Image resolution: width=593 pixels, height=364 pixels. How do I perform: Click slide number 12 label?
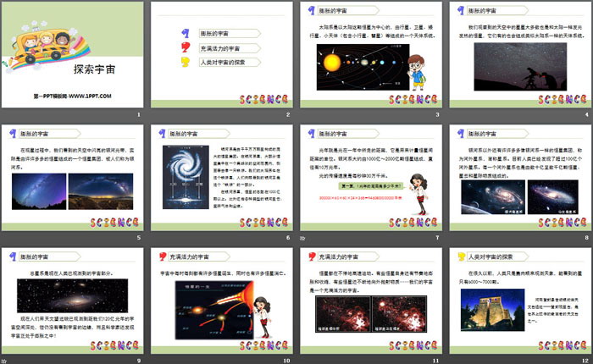(585, 361)
